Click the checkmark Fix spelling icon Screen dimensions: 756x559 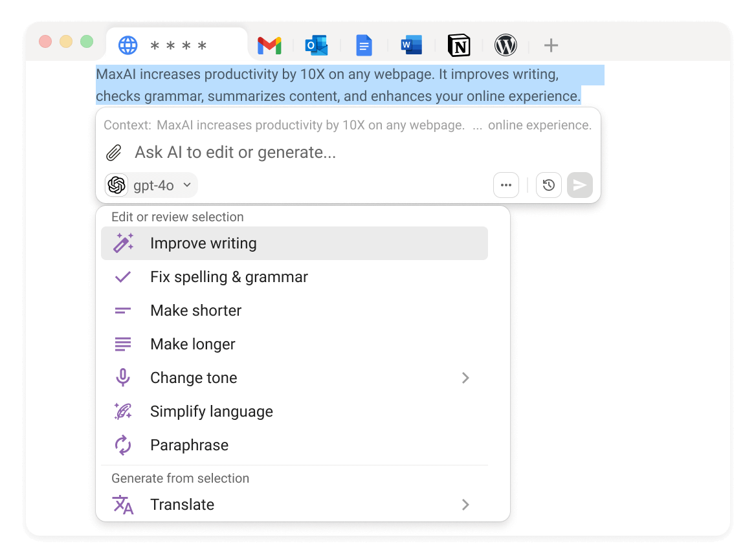123,277
